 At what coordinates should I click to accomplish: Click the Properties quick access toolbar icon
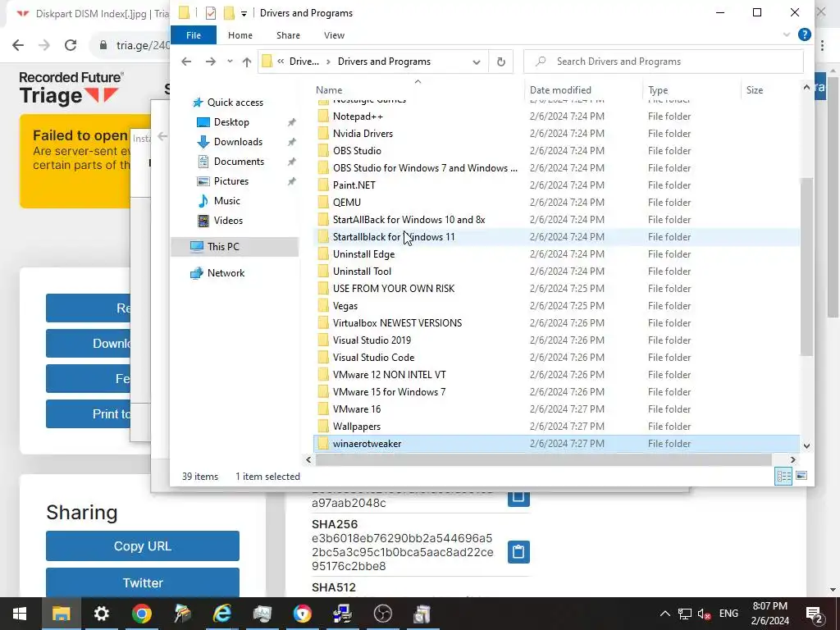click(211, 13)
